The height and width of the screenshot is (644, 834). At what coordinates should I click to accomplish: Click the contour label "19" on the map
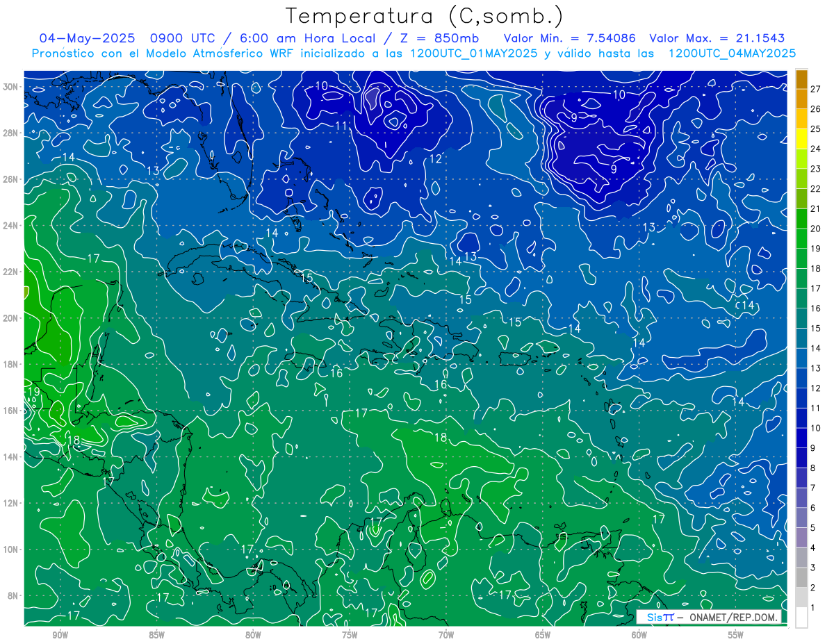[x=33, y=392]
